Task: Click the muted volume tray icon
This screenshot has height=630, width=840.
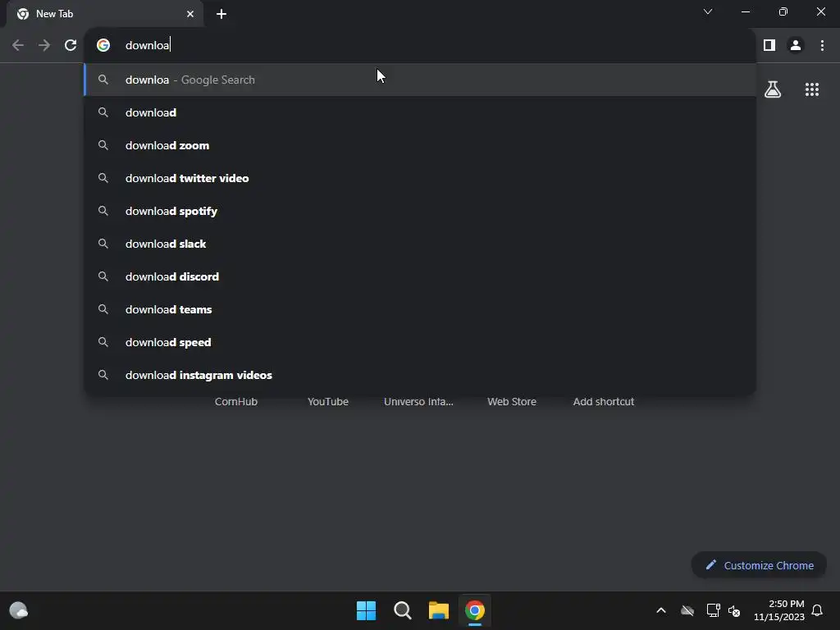Action: pyautogui.click(x=734, y=610)
